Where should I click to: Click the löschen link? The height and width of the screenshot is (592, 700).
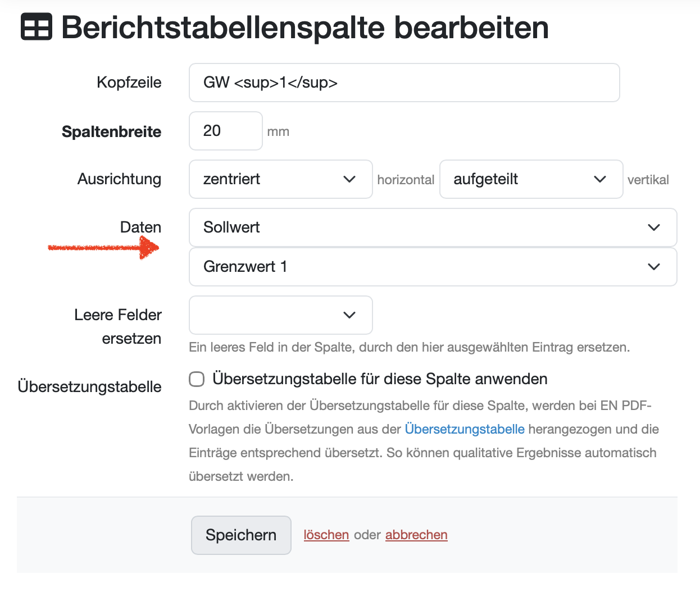326,535
